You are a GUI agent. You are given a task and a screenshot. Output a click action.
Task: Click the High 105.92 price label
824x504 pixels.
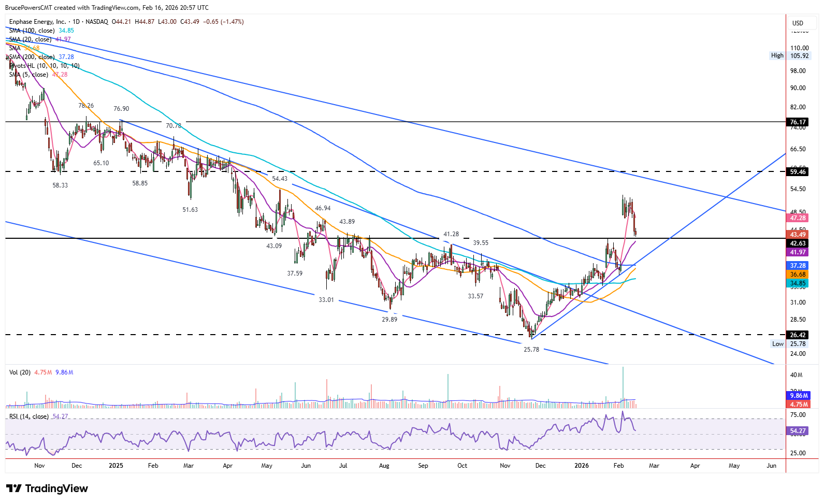789,55
